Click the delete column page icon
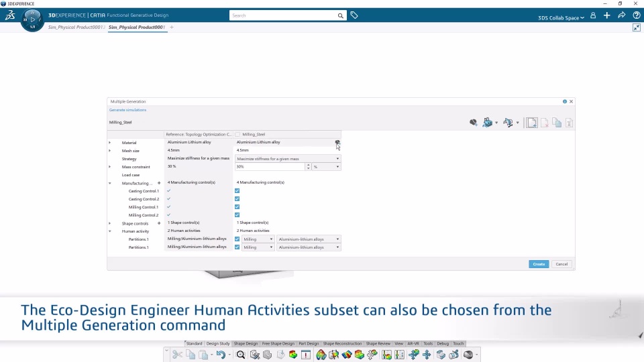The height and width of the screenshot is (362, 644). (545, 123)
